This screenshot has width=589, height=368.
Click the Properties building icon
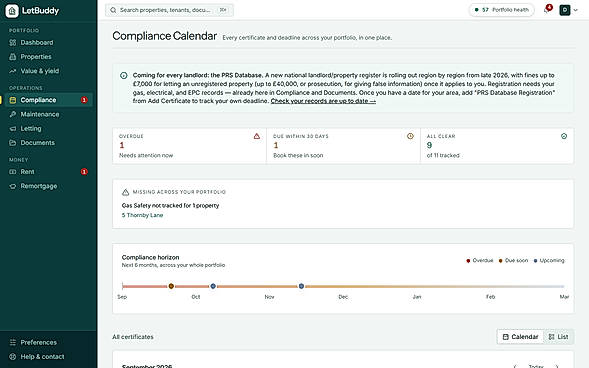13,57
